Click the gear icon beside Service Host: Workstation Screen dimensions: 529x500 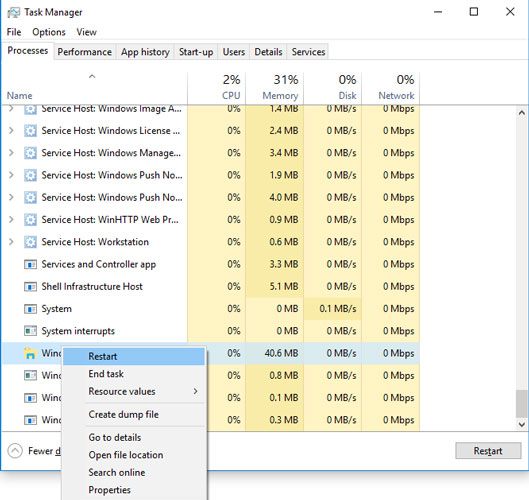[x=30, y=242]
